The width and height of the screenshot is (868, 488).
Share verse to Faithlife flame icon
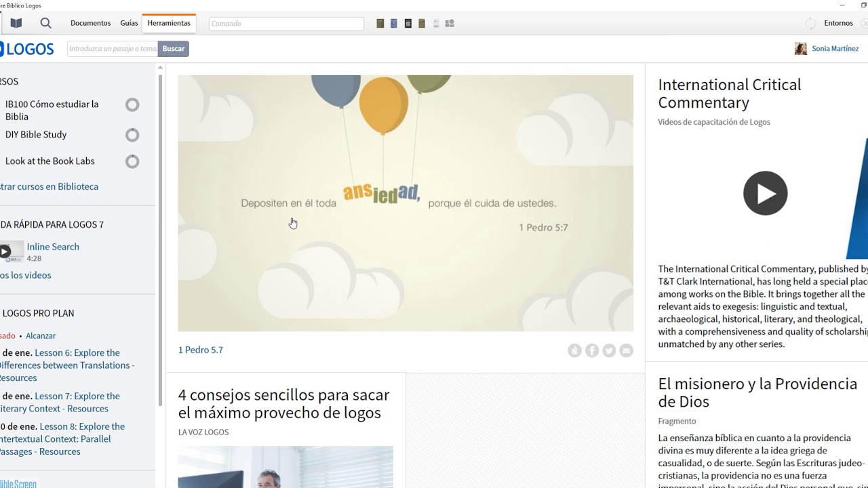click(575, 350)
